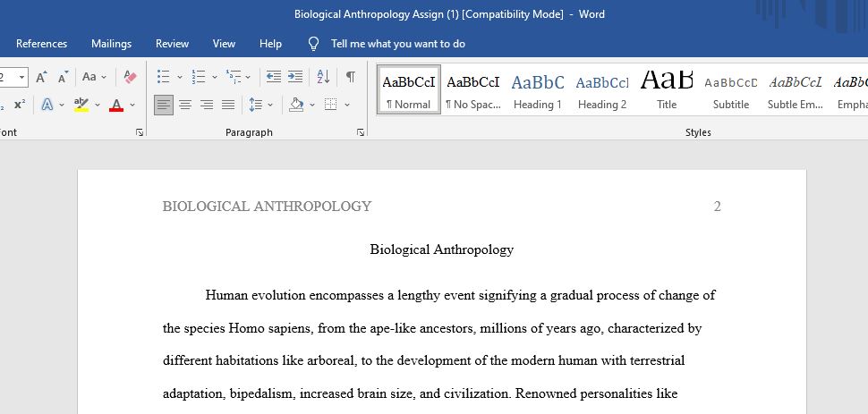Open line and paragraph spacing
The image size is (868, 414).
255,104
